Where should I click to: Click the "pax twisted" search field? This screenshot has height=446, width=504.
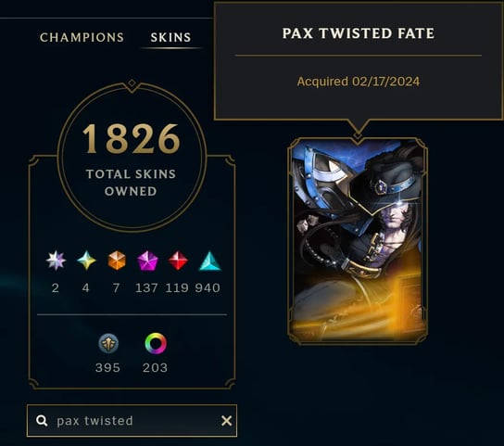pyautogui.click(x=132, y=421)
